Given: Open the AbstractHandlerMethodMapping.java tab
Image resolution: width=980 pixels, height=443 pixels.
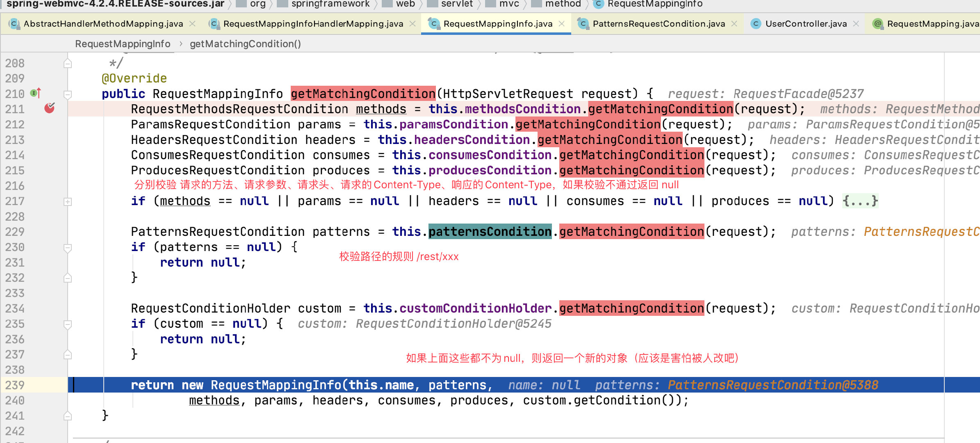Looking at the screenshot, I should pos(103,24).
